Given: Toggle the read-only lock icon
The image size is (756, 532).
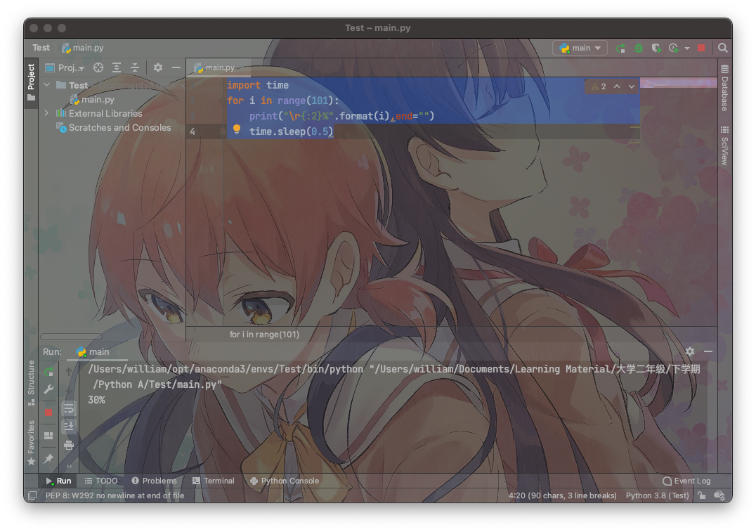Looking at the screenshot, I should tap(702, 495).
